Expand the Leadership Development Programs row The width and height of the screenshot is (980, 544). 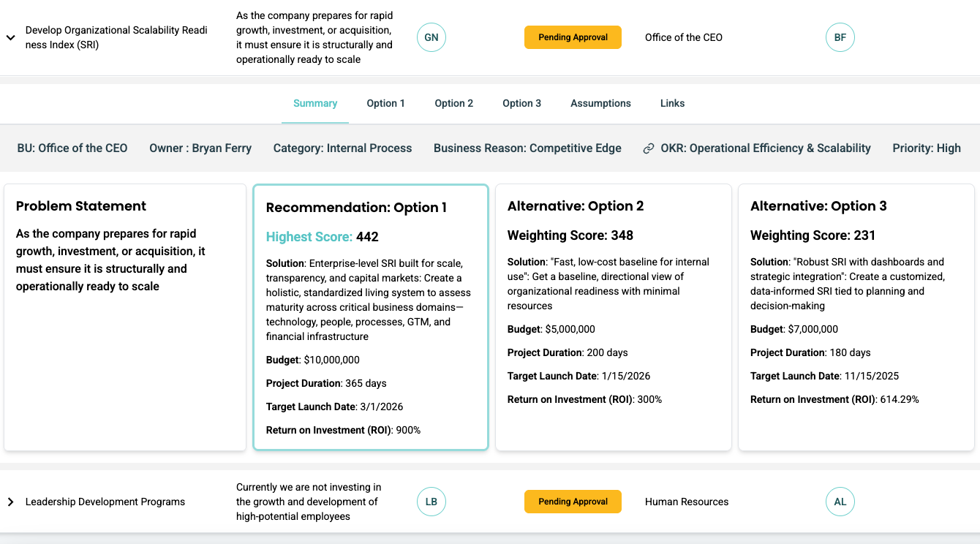coord(11,502)
